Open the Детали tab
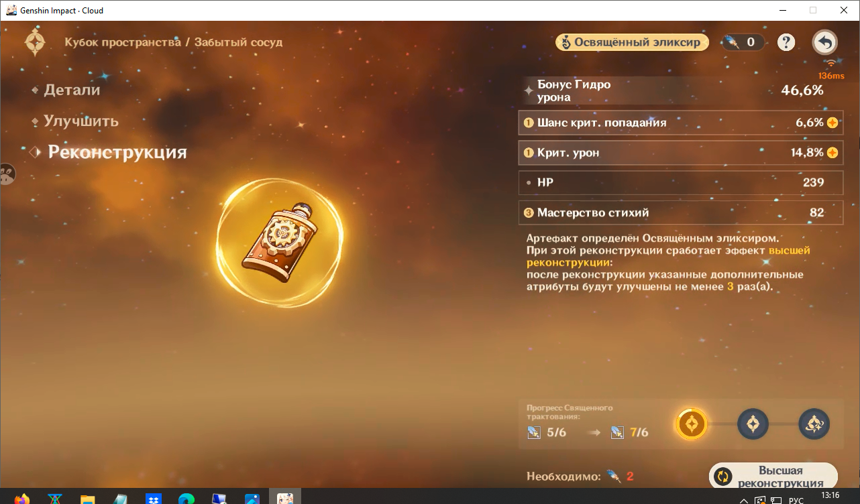This screenshot has width=860, height=504. (72, 90)
